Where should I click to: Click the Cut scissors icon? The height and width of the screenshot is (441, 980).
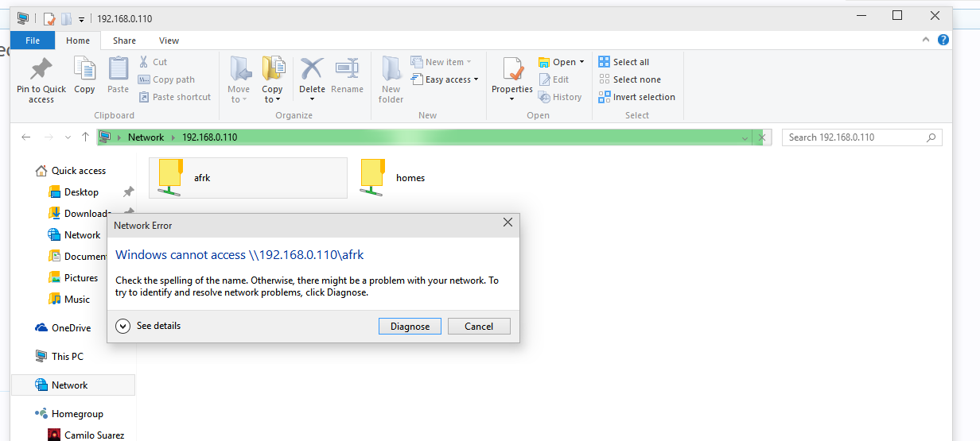pyautogui.click(x=143, y=61)
